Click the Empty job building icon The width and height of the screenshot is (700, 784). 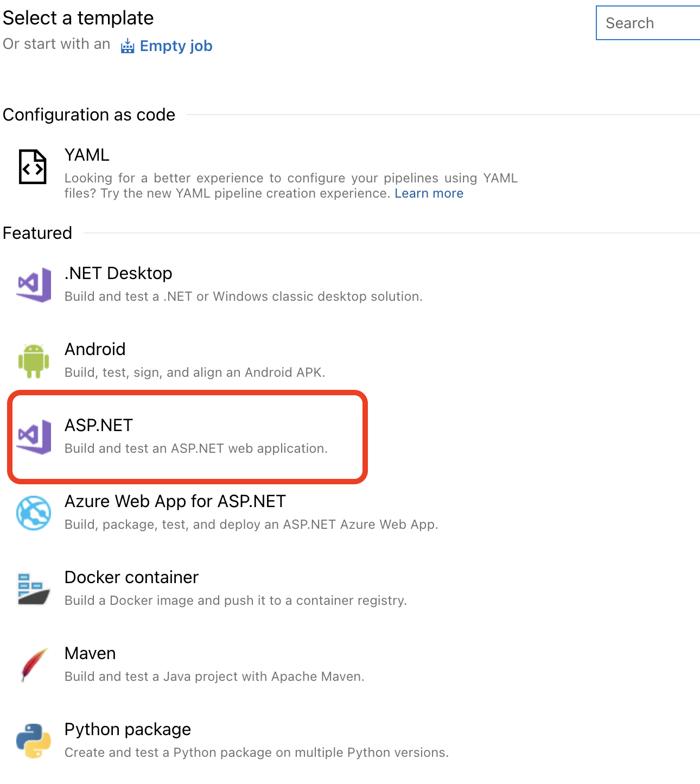tap(128, 46)
